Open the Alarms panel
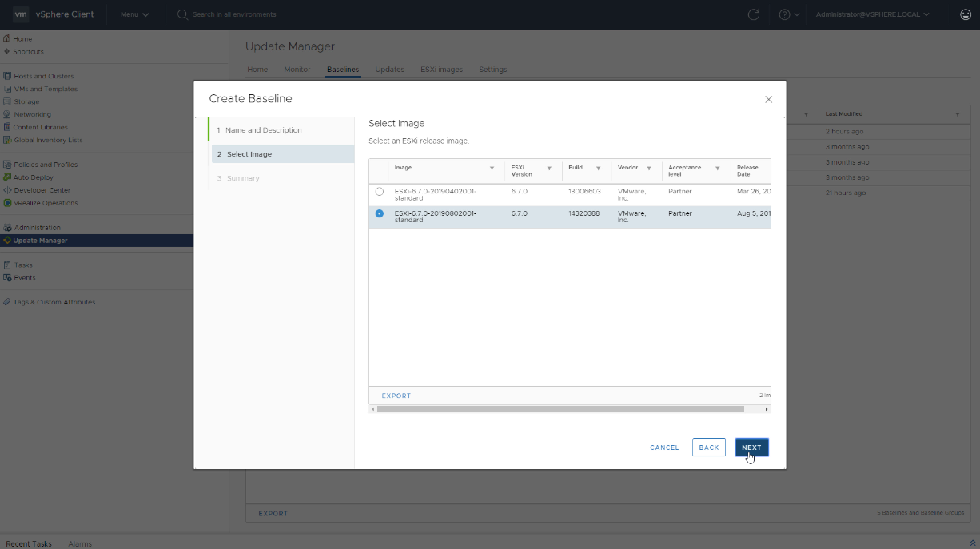 (80, 543)
